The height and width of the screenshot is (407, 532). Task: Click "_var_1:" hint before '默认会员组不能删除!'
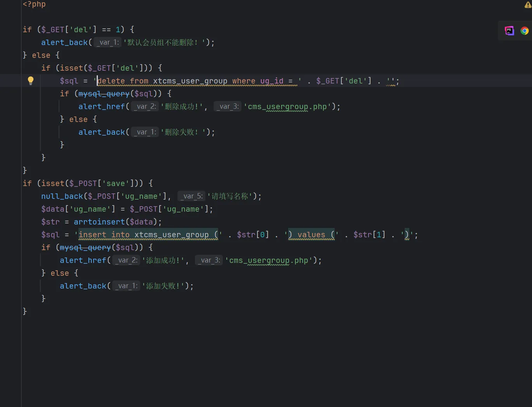point(108,42)
